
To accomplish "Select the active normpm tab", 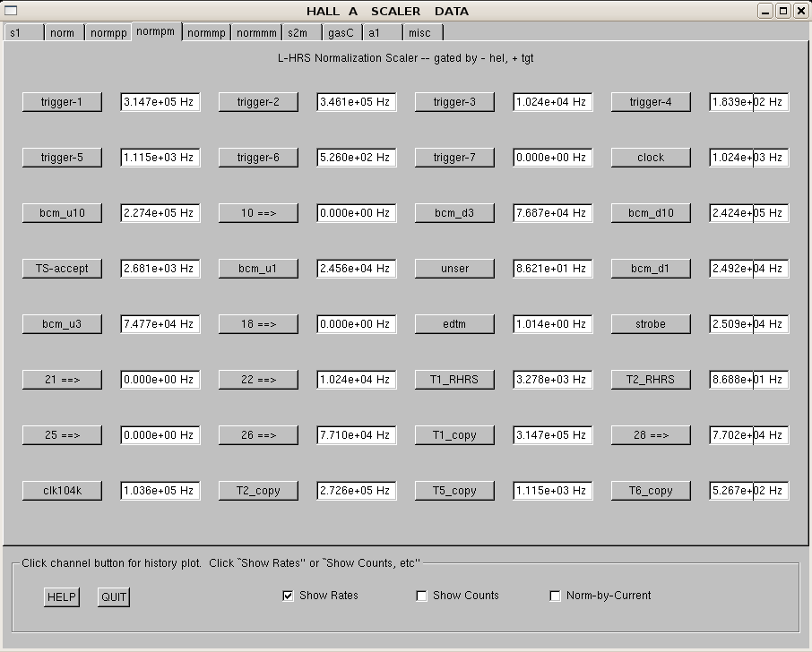I will (156, 31).
